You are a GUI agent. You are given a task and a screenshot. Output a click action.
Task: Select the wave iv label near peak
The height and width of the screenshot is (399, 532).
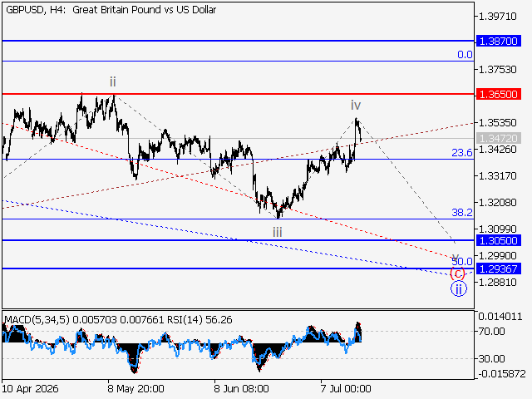tap(356, 106)
